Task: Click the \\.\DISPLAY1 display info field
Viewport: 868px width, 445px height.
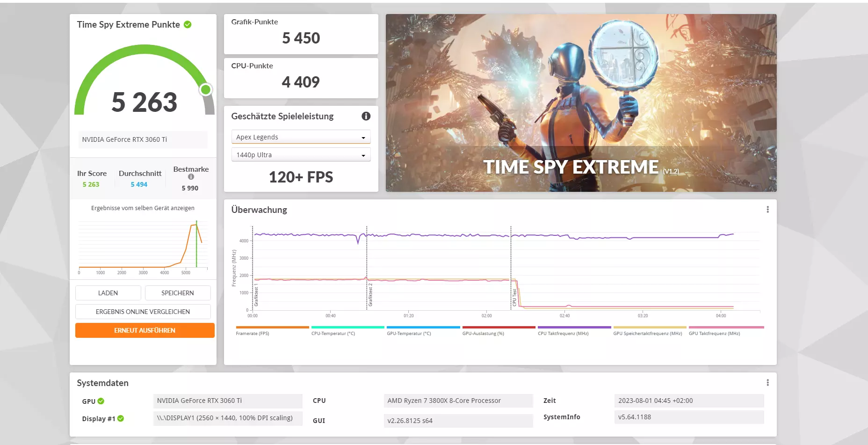Action: [228, 418]
